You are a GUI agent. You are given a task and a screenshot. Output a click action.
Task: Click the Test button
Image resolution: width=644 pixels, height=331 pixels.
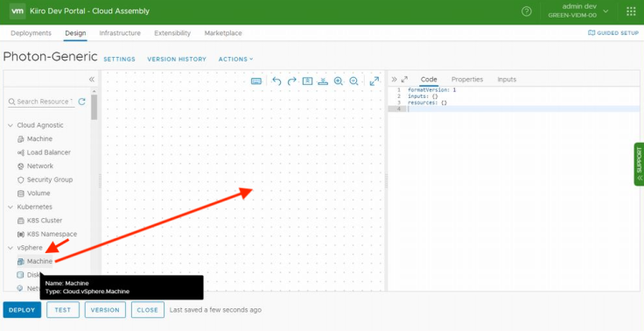tap(63, 310)
